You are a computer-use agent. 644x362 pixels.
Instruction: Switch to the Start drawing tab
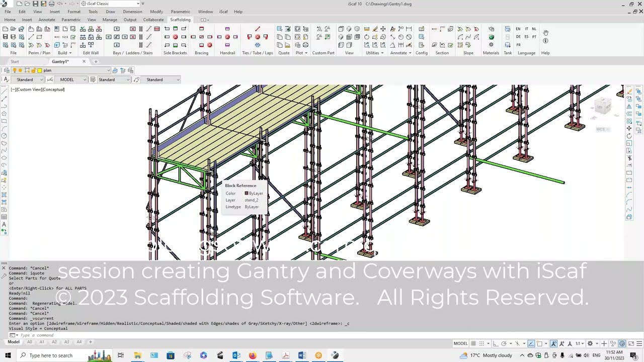pyautogui.click(x=15, y=61)
